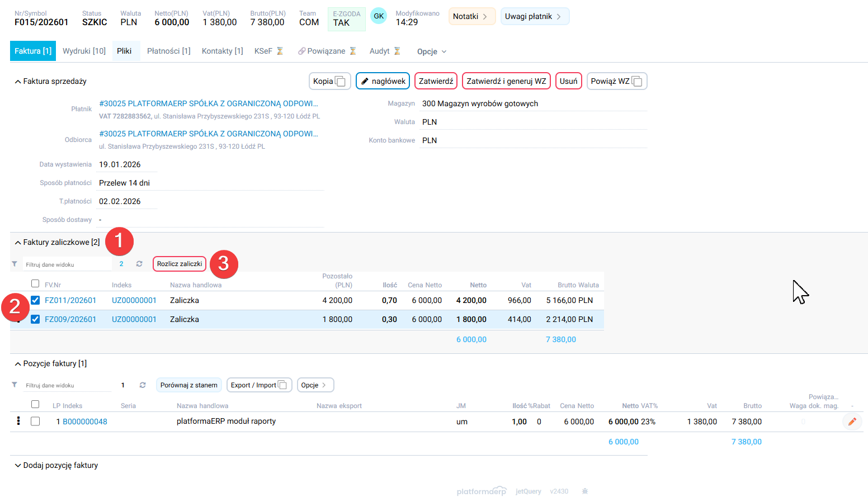Collapse the Faktura sprzedaży section
Viewport: 868px width, 502px height.
pyautogui.click(x=18, y=82)
